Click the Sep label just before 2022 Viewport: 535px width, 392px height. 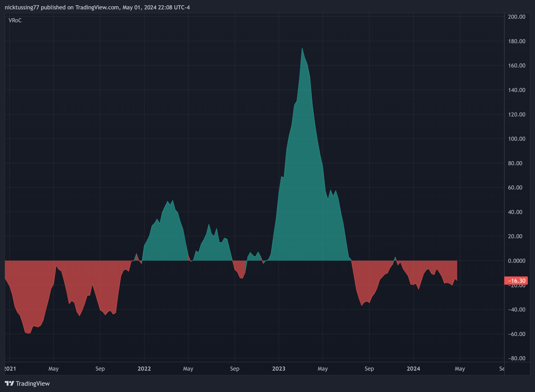pos(100,369)
